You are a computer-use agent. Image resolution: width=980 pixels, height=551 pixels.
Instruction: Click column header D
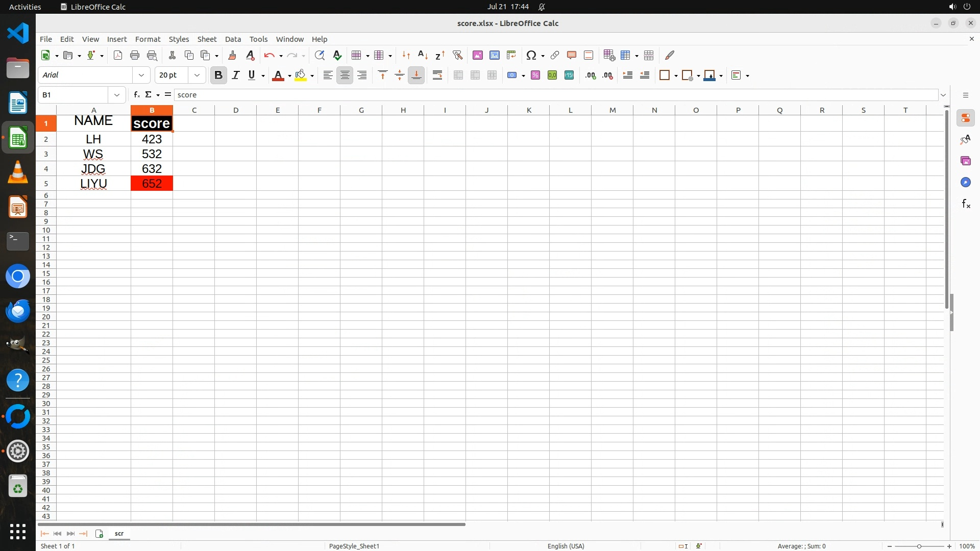236,110
